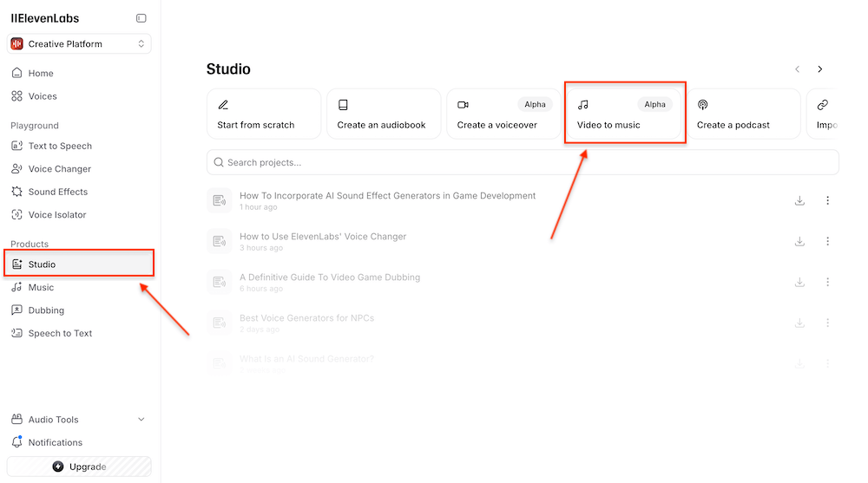This screenshot has height=483, width=868.
Task: Open the Creative Platform workspace dropdown
Action: click(x=79, y=43)
